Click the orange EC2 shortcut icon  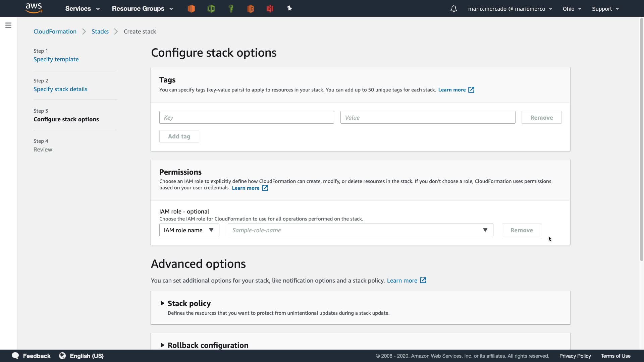pos(191,9)
